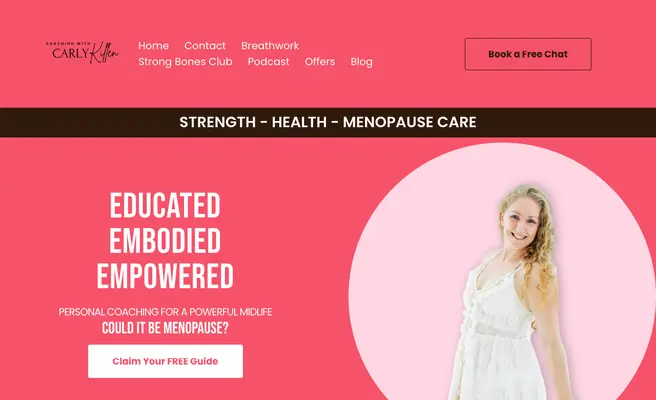Viewport: 656px width, 400px height.
Task: Open the Home nav link
Action: click(154, 46)
